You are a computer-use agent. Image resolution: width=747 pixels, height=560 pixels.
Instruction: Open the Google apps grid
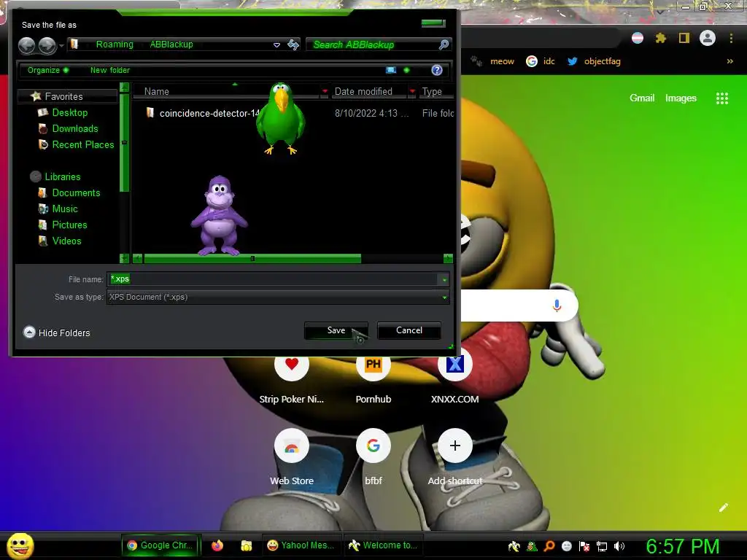[722, 98]
